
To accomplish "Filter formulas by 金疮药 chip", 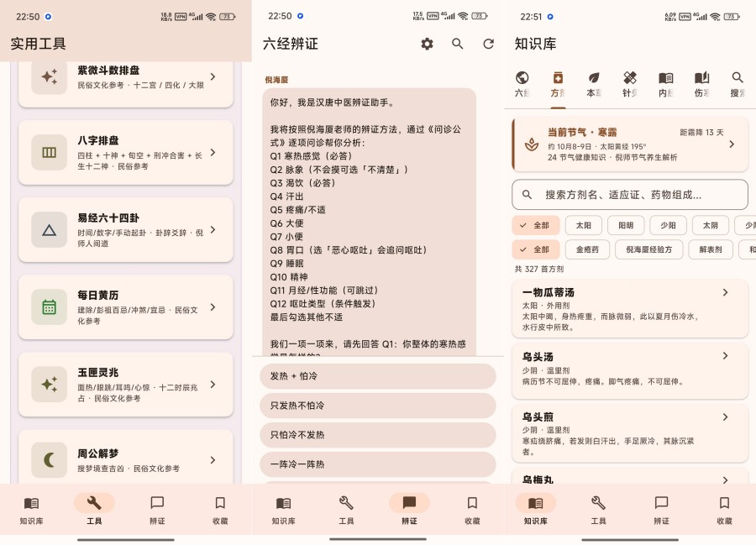I will [x=587, y=249].
